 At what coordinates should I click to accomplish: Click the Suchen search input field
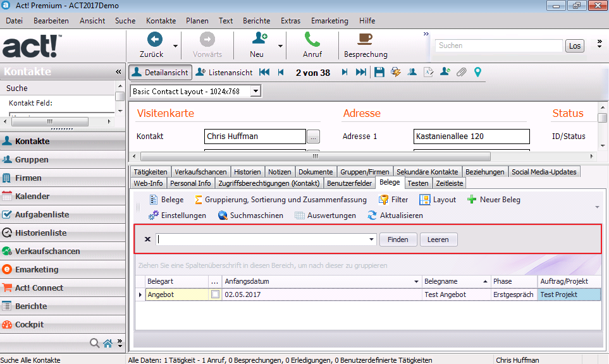pyautogui.click(x=499, y=45)
